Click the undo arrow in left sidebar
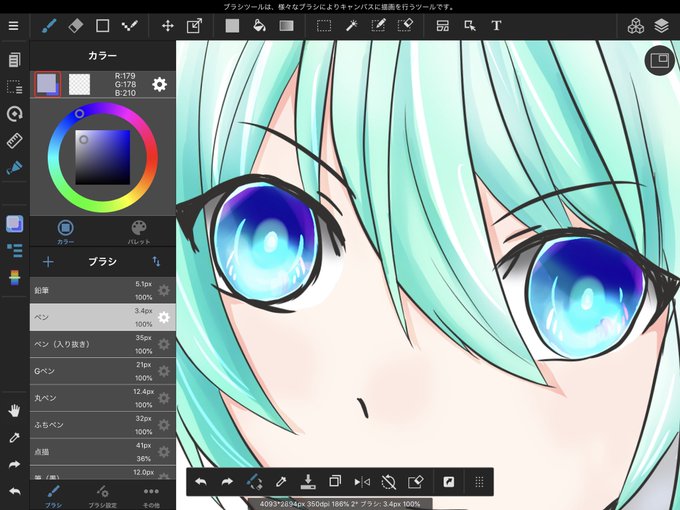 coord(14,491)
